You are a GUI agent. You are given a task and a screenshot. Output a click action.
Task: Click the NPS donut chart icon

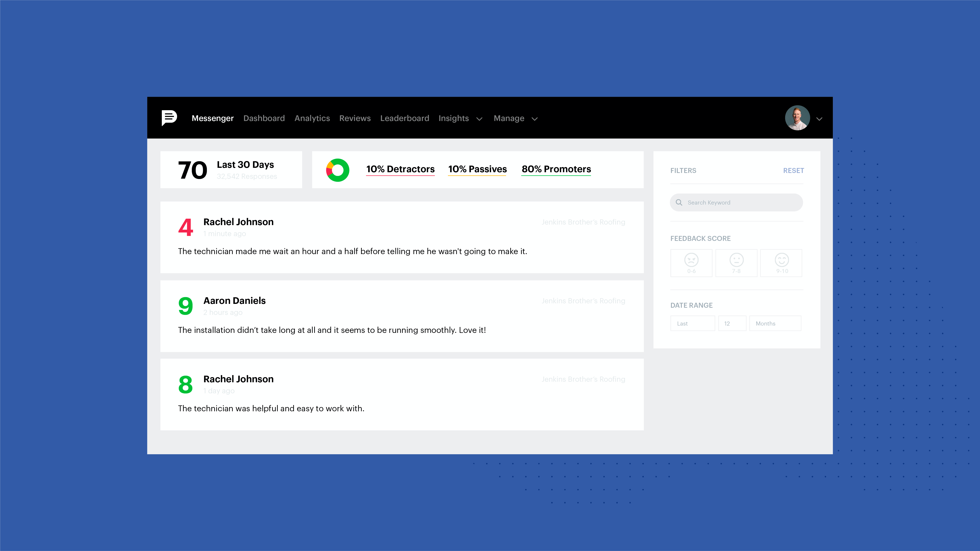point(338,170)
